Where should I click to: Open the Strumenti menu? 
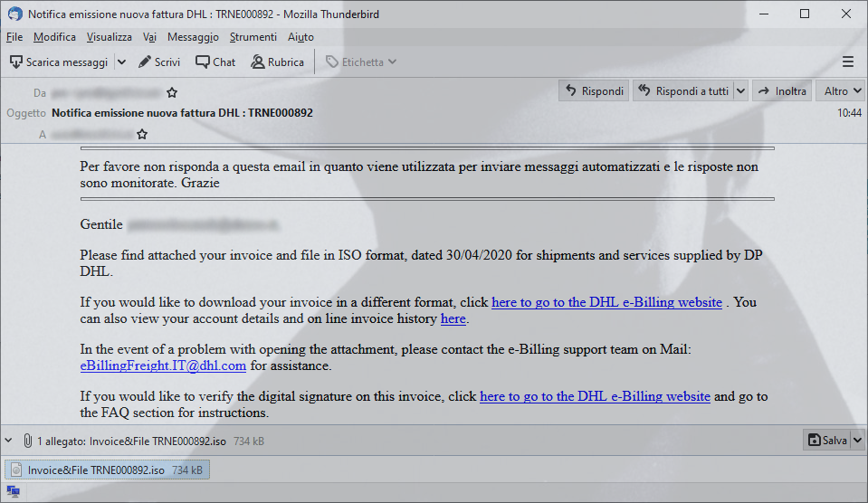pyautogui.click(x=253, y=37)
